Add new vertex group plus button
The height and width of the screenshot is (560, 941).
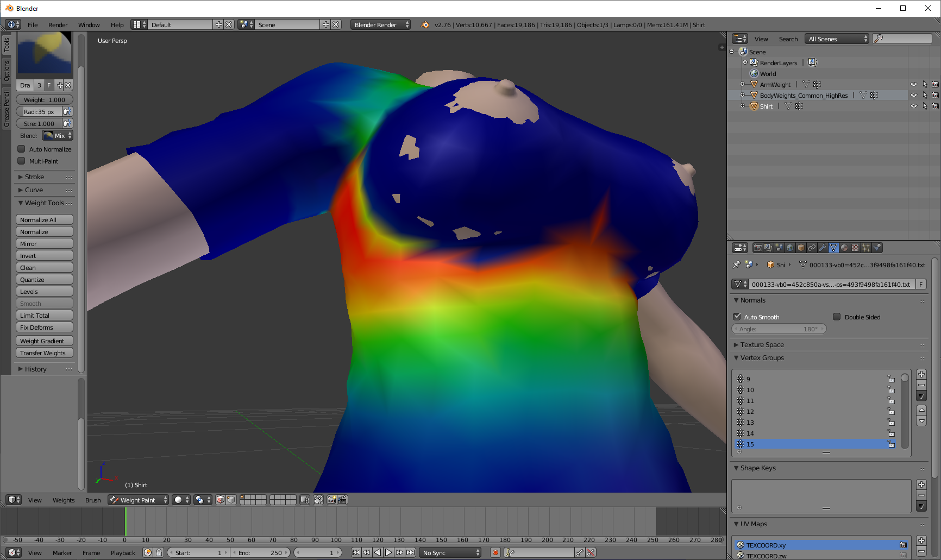click(x=921, y=374)
